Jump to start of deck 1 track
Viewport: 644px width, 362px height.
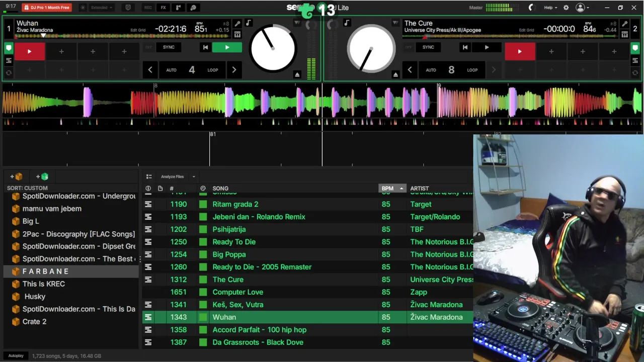tap(205, 47)
